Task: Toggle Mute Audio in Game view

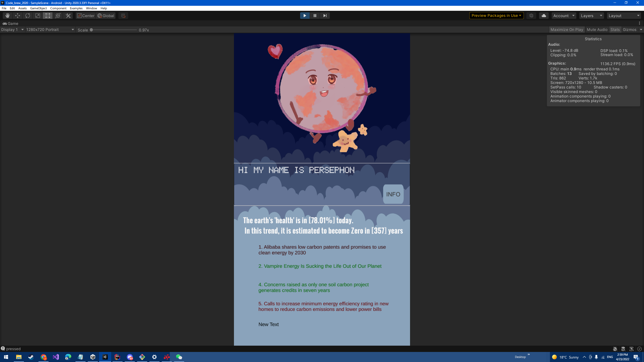Action: 597,30
